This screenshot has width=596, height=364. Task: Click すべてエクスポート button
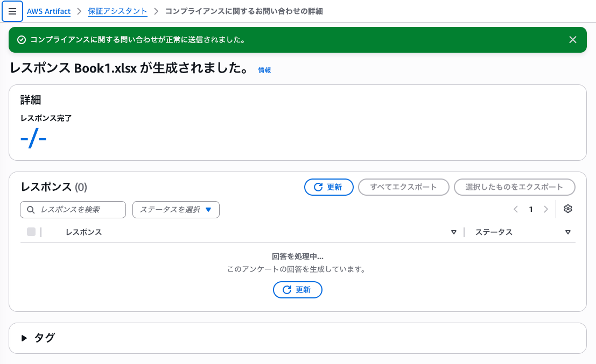pos(404,187)
